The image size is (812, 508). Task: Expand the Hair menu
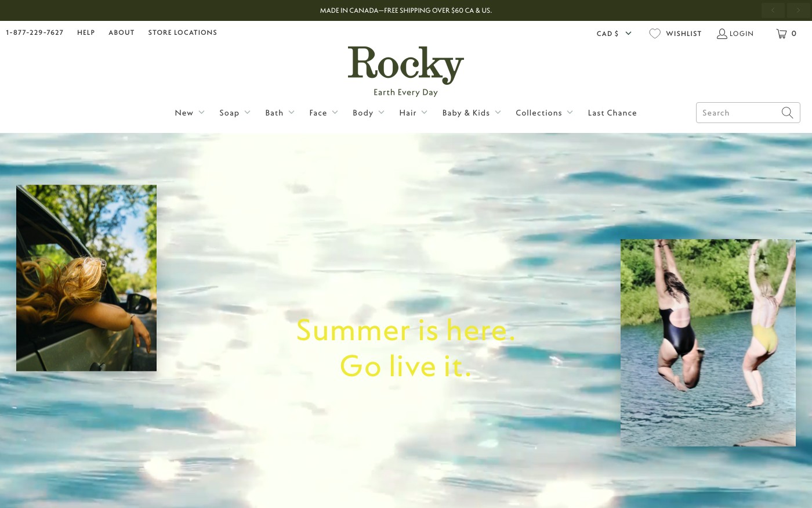click(x=414, y=113)
